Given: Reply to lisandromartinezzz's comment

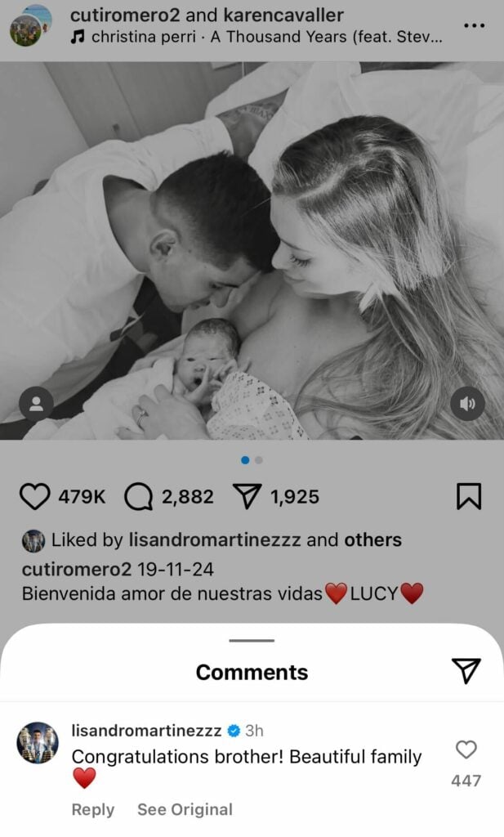Looking at the screenshot, I should pos(93,809).
